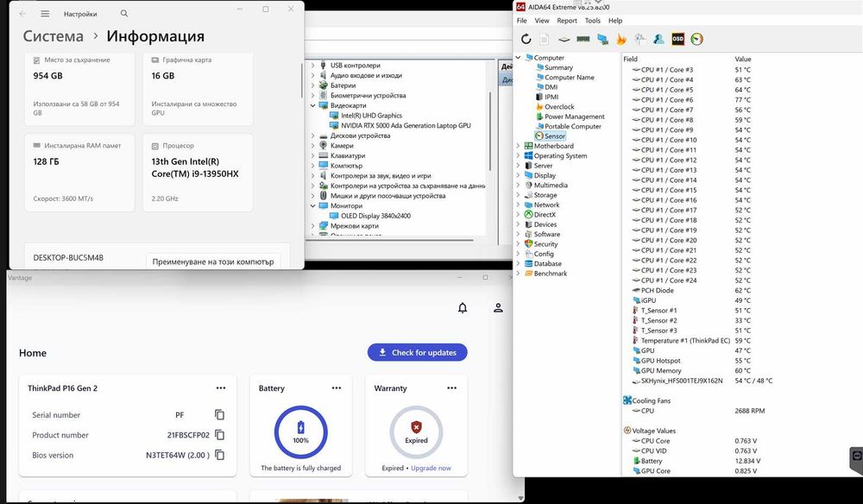Click the Settings window vertical scrollbar
Screen dimensions: 863x504
(x=301, y=81)
